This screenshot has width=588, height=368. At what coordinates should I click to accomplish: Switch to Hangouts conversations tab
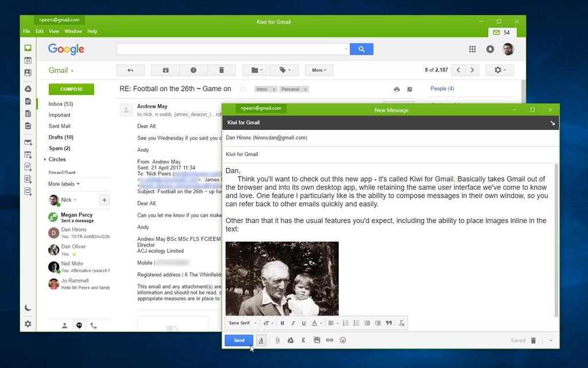click(79, 325)
